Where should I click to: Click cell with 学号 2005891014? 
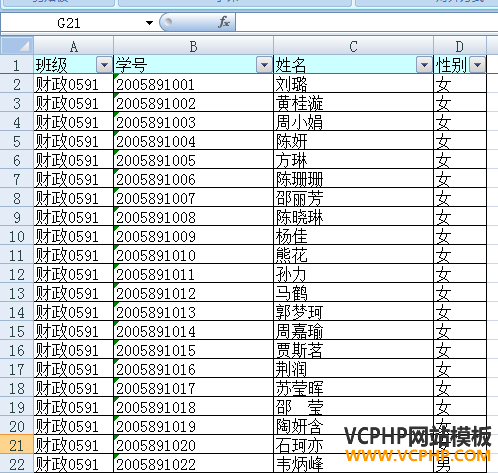click(193, 331)
